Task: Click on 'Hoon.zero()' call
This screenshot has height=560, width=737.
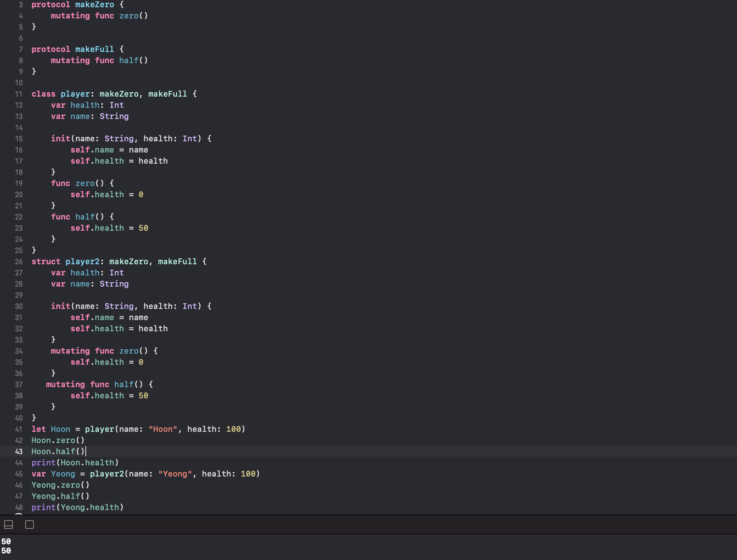Action: coord(58,440)
